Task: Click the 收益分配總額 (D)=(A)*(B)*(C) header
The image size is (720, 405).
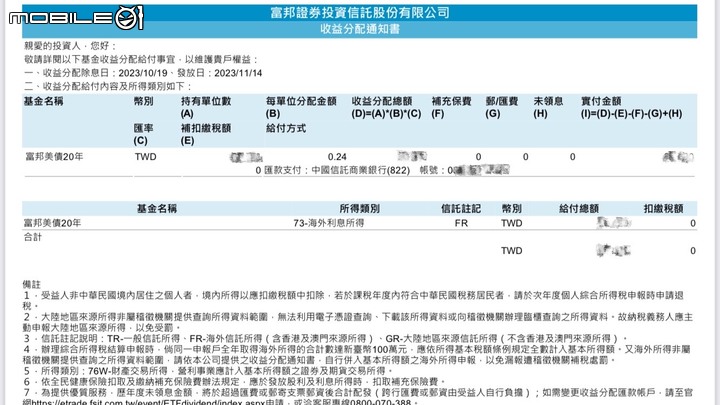Action: [386, 107]
